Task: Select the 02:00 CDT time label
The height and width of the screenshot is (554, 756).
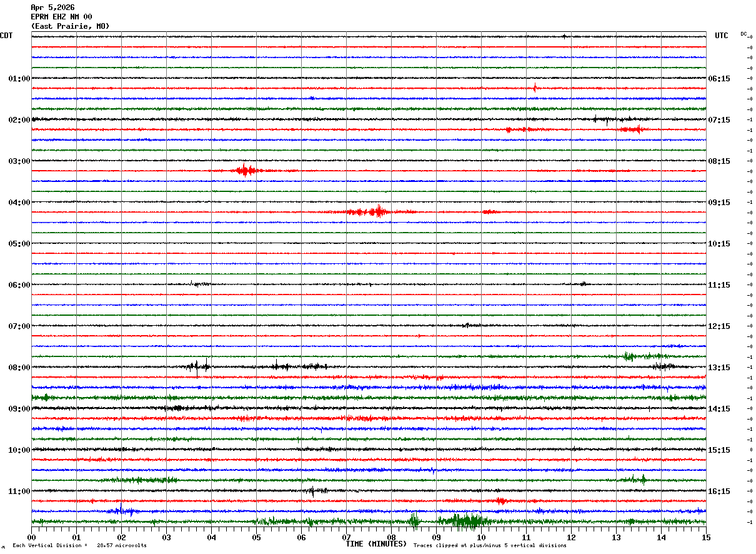Action: (19, 120)
